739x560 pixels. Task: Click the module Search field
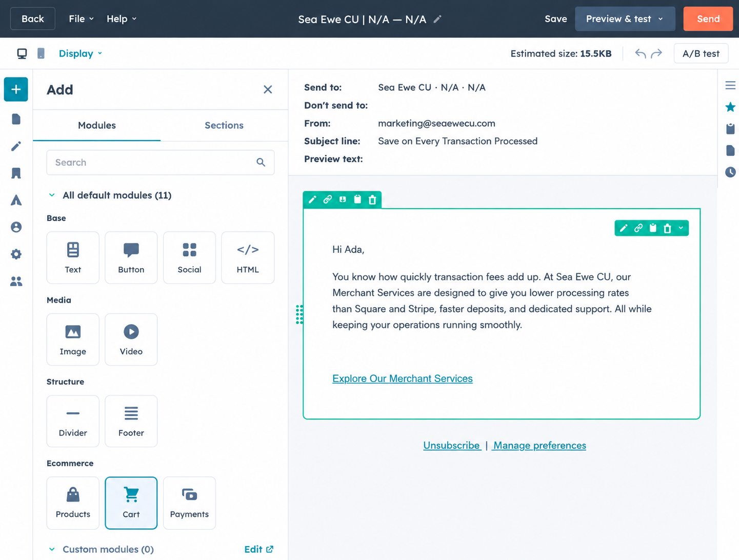pos(161,163)
